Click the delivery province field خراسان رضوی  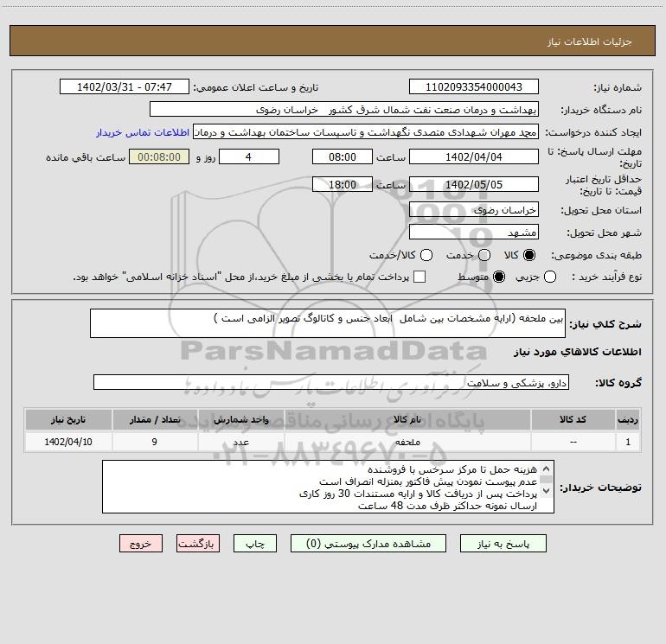[474, 210]
